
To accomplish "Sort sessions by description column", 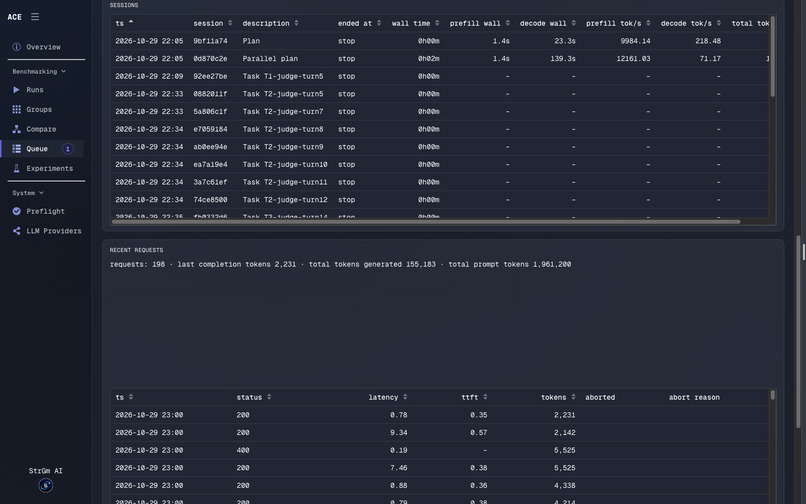I will [296, 23].
